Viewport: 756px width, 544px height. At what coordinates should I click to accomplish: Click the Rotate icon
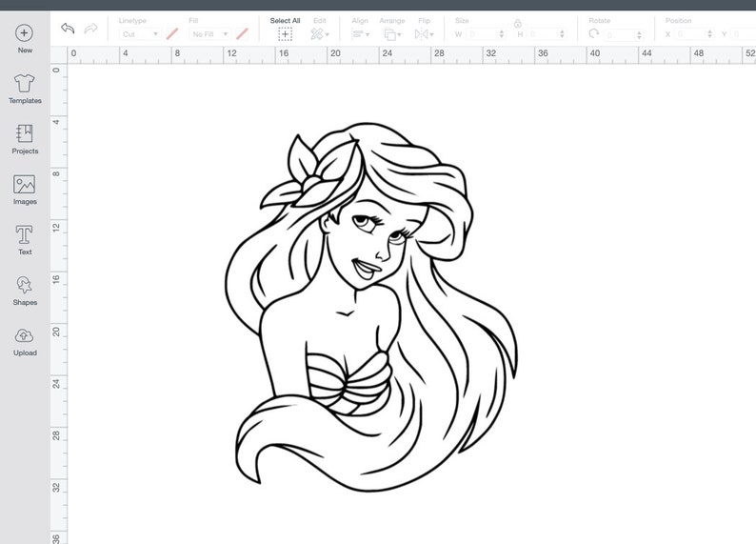594,33
